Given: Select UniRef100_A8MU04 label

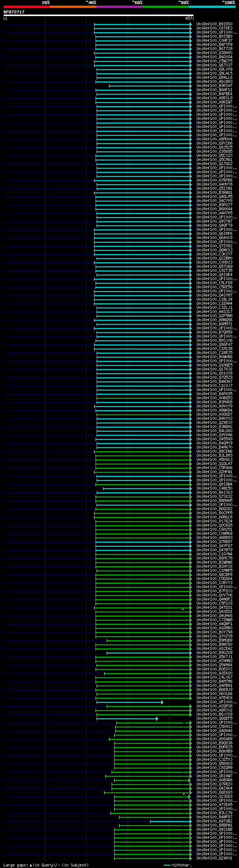Looking at the screenshot, I should (214, 139).
